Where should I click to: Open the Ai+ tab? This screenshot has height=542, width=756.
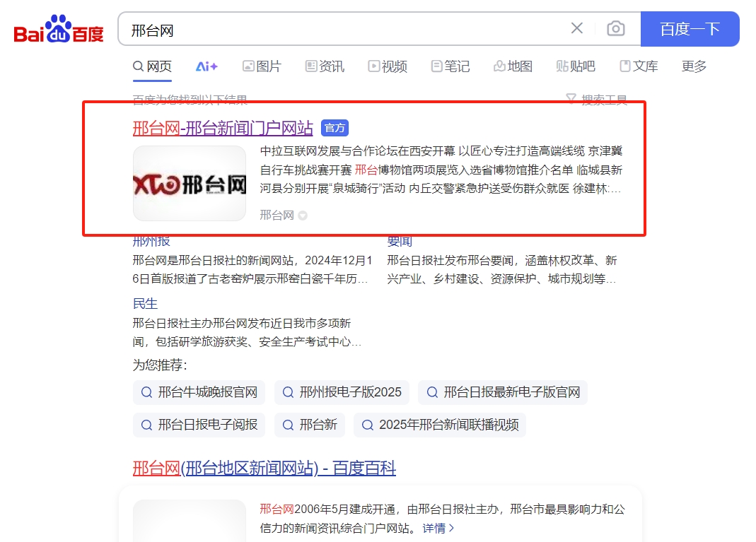pyautogui.click(x=207, y=66)
